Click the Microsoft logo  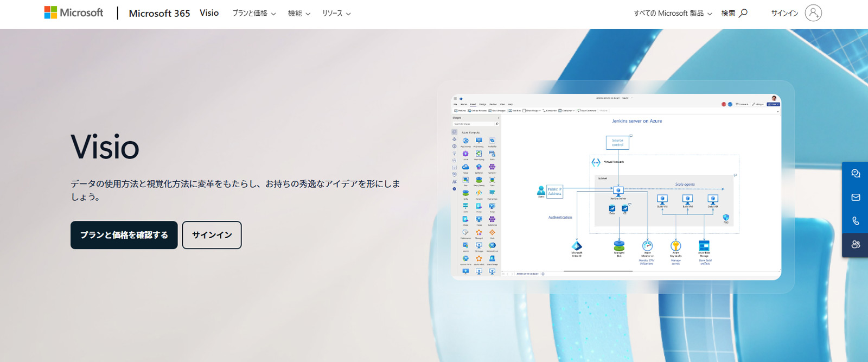(x=74, y=12)
